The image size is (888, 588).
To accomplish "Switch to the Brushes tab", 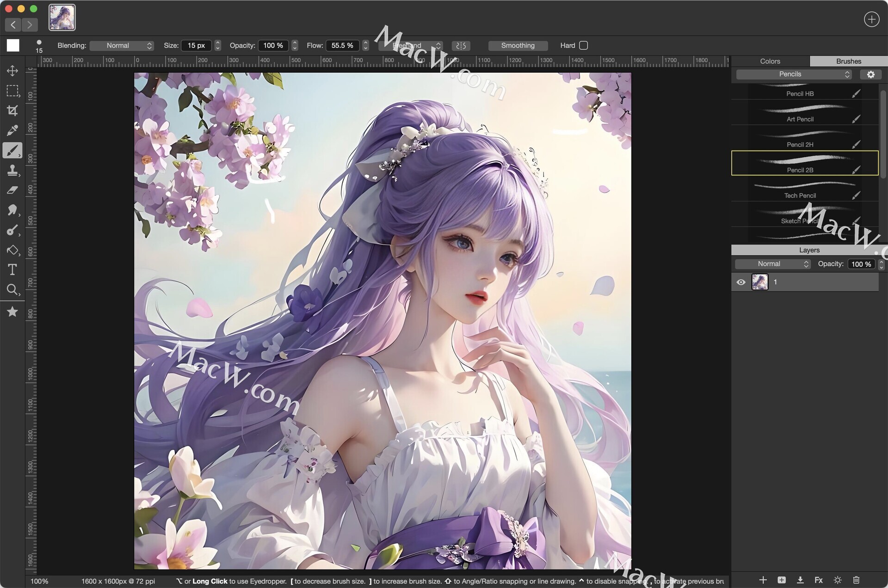I will click(848, 61).
